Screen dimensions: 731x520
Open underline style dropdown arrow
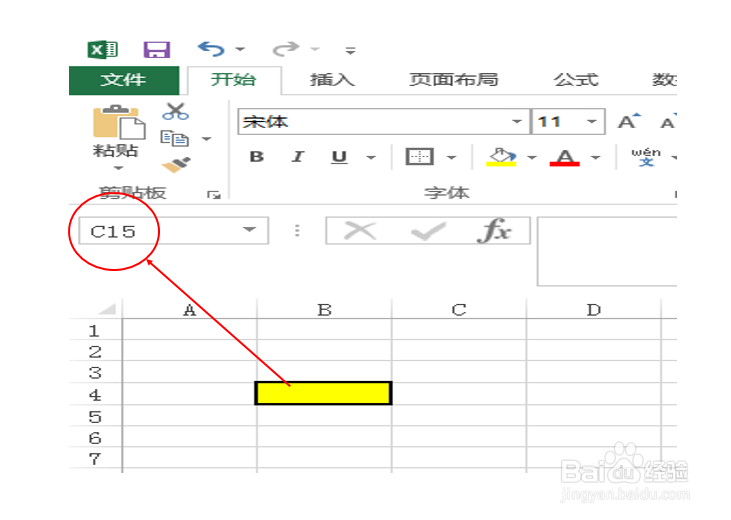click(371, 158)
